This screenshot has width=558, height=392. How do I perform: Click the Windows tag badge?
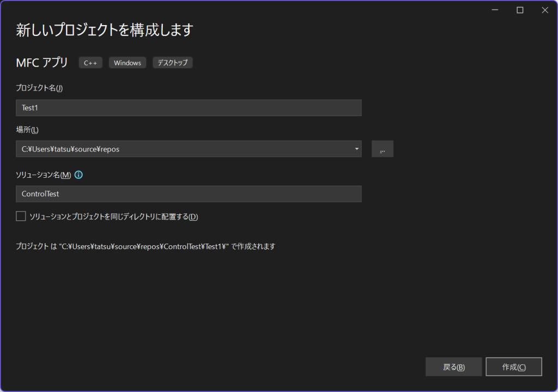point(128,63)
